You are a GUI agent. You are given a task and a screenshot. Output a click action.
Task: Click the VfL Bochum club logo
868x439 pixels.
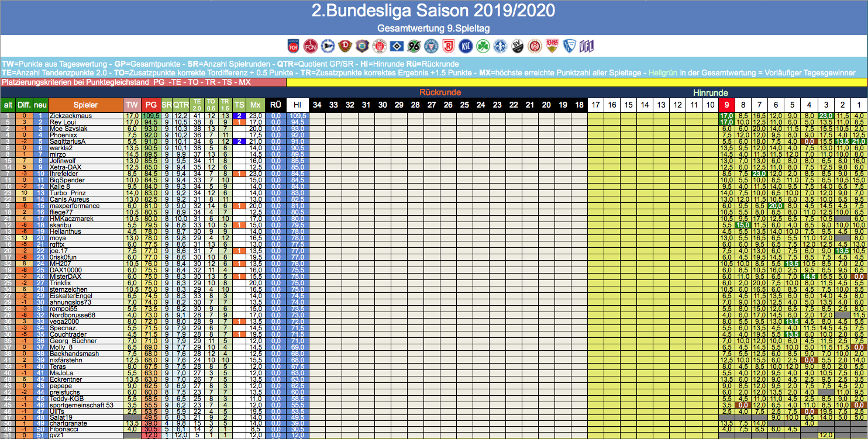[569, 46]
